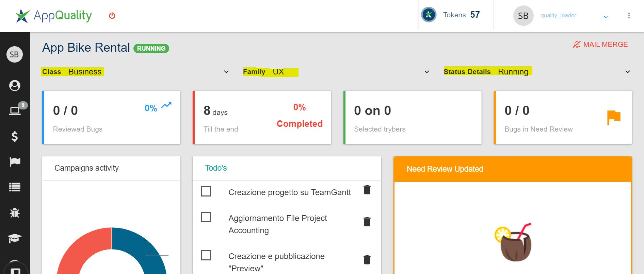
Task: Check the Creazione progetto su TeamGantt box
Action: click(206, 191)
